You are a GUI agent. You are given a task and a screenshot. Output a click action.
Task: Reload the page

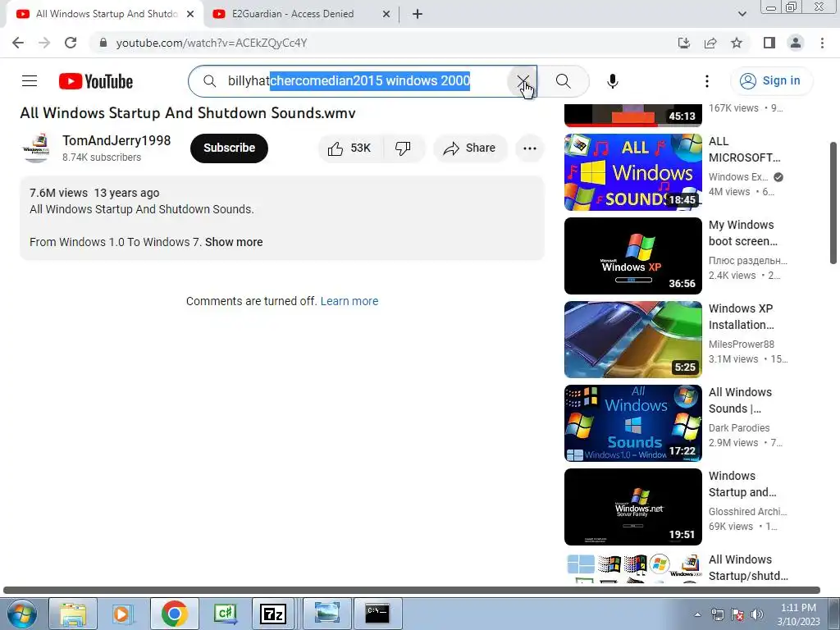coord(71,43)
